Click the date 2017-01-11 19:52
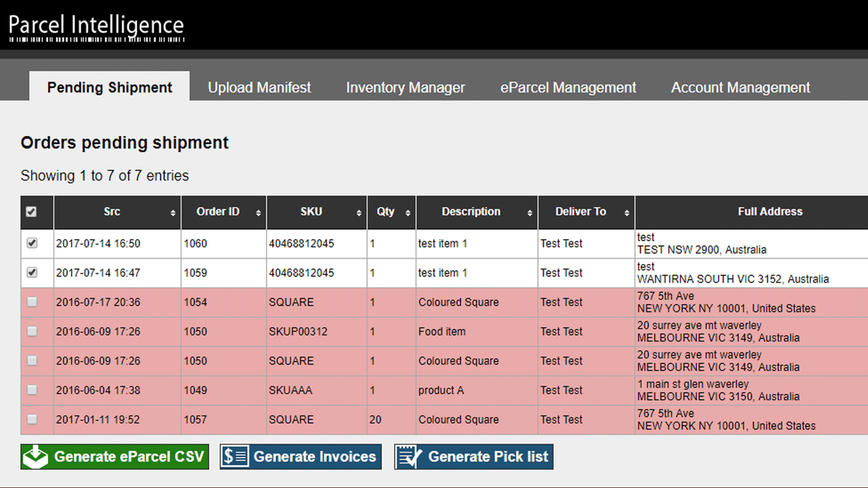Image resolution: width=868 pixels, height=488 pixels. click(x=98, y=420)
